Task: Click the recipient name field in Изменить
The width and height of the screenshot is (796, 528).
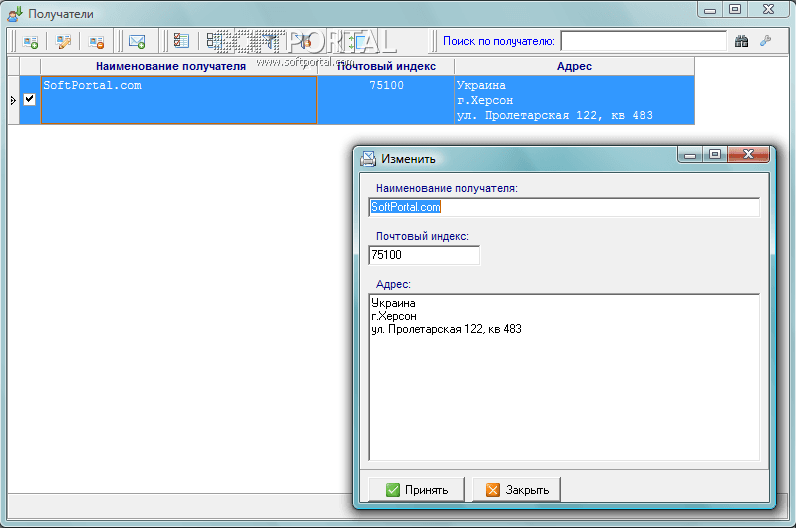Action: click(x=564, y=207)
